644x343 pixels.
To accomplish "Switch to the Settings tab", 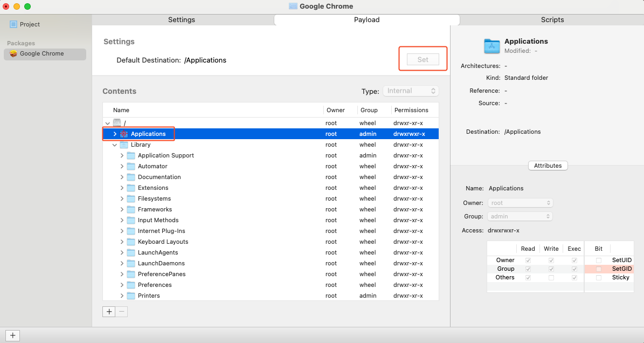I will point(182,20).
